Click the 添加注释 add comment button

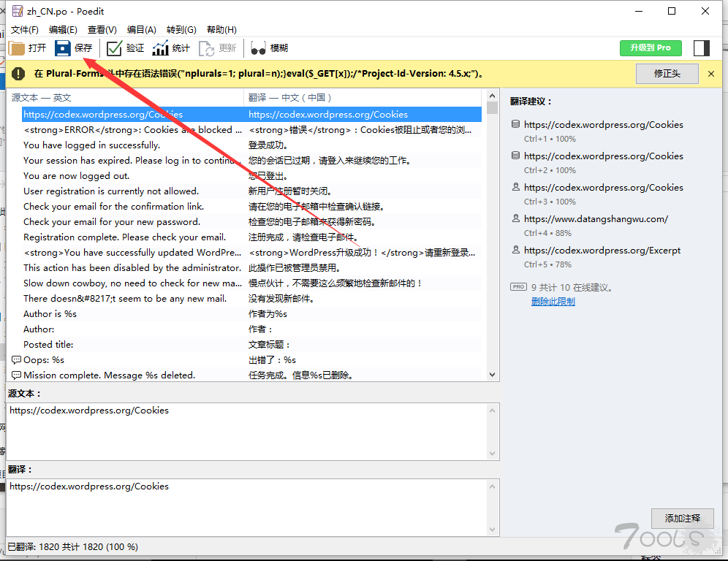[682, 519]
